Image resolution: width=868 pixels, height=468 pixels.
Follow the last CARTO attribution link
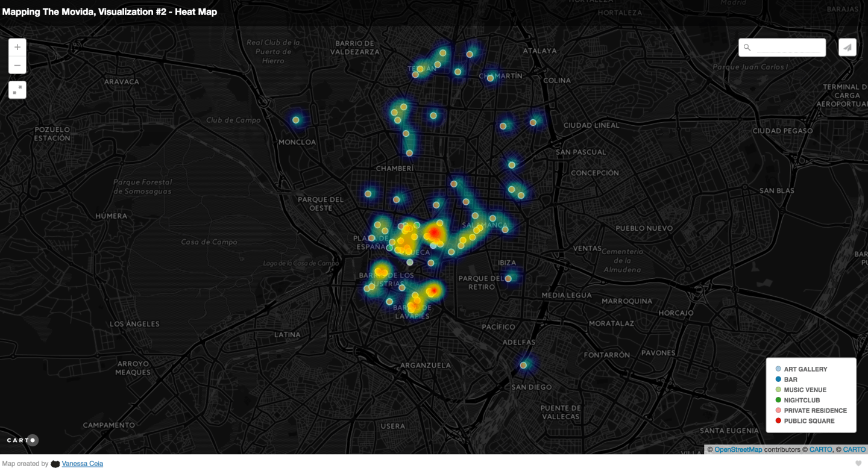click(x=854, y=449)
